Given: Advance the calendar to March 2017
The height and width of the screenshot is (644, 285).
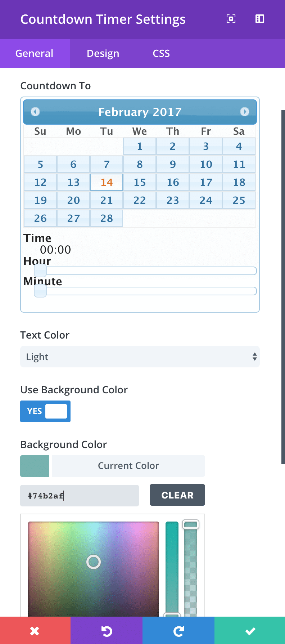Looking at the screenshot, I should tap(245, 112).
